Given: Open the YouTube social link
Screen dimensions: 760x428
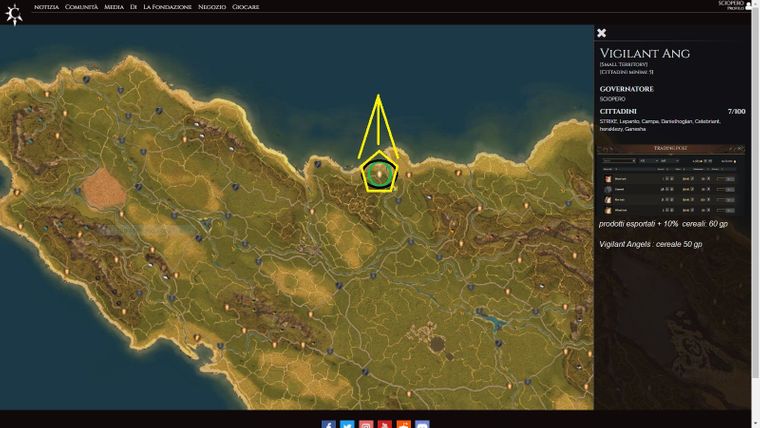Looking at the screenshot, I should pyautogui.click(x=385, y=424).
